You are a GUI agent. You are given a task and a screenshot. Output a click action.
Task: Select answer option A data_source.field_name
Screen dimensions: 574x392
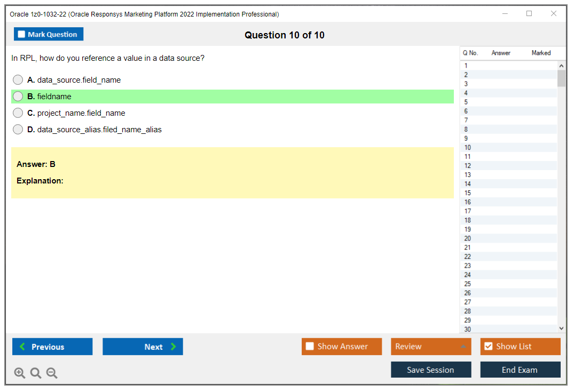coord(18,79)
